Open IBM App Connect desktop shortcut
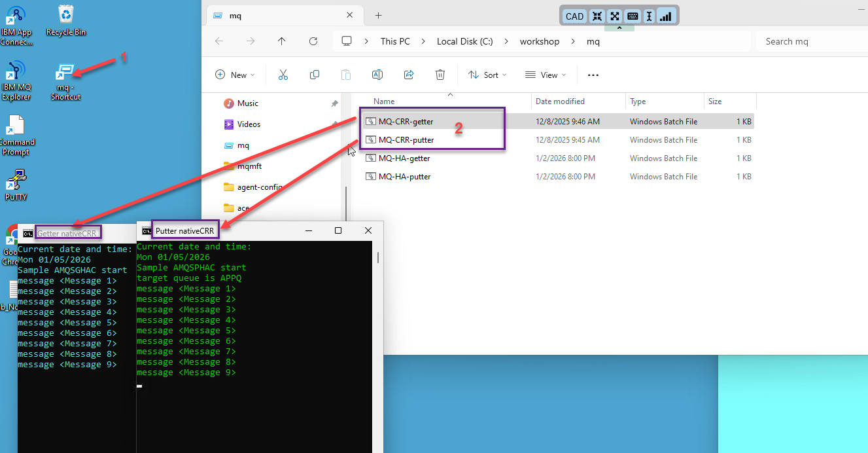The width and height of the screenshot is (868, 453). [x=16, y=26]
